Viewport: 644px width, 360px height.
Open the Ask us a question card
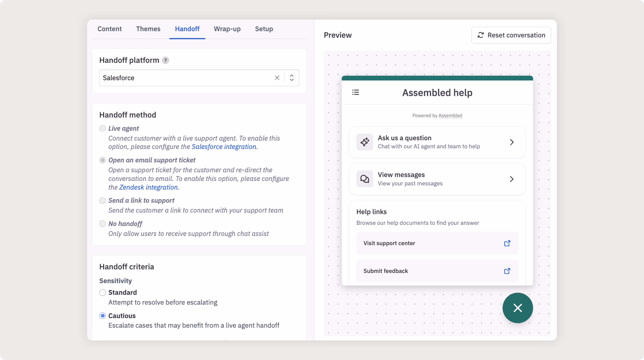tap(437, 142)
